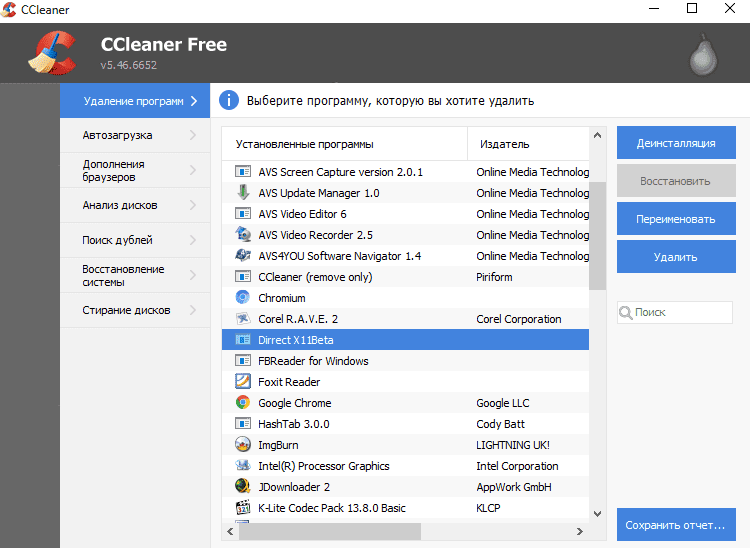Select Google Chrome program name
This screenshot has width=750, height=548.
click(x=295, y=403)
